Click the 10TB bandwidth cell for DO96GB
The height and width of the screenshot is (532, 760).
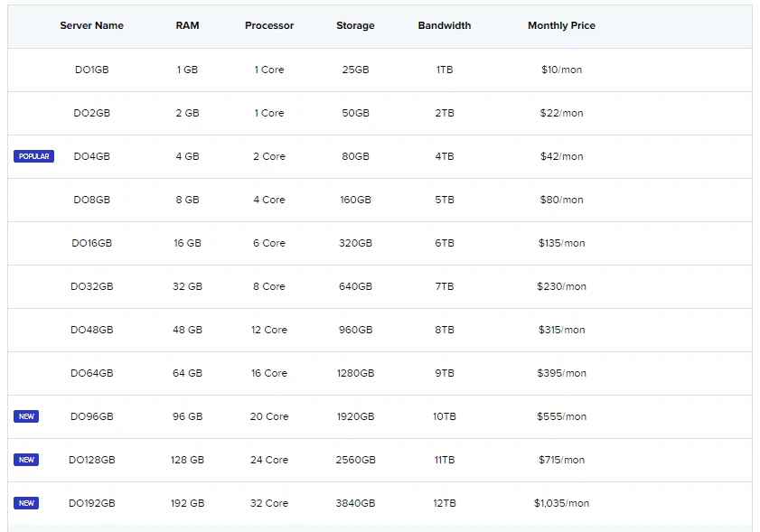[444, 416]
